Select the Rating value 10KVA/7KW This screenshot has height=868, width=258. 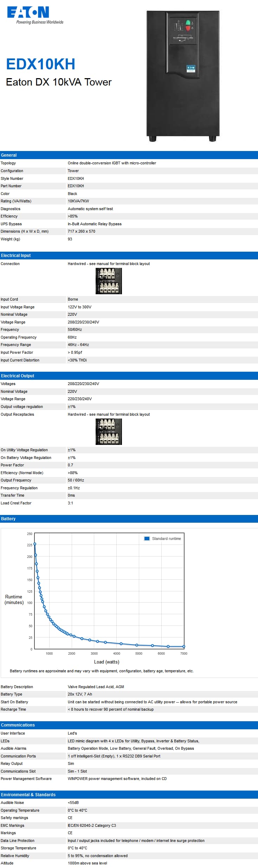[78, 201]
